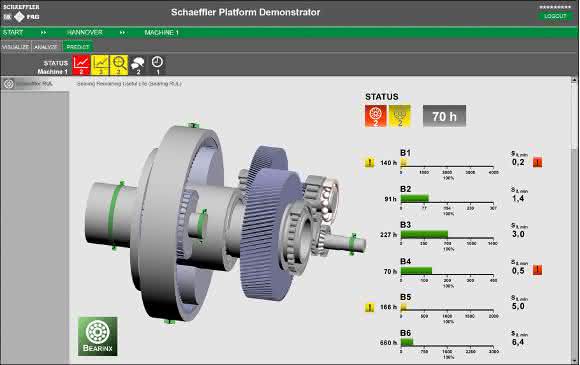
Task: Click the red trend chart status icon
Action: click(81, 65)
